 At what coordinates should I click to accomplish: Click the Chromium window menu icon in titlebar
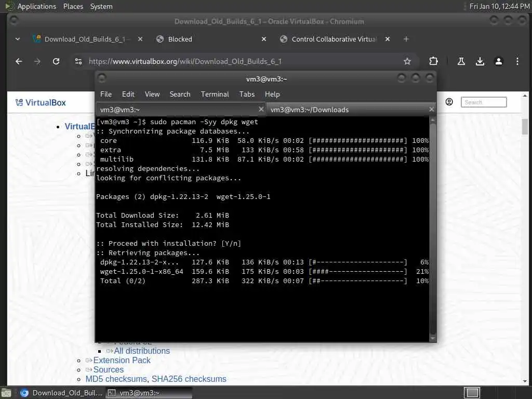(14, 20)
